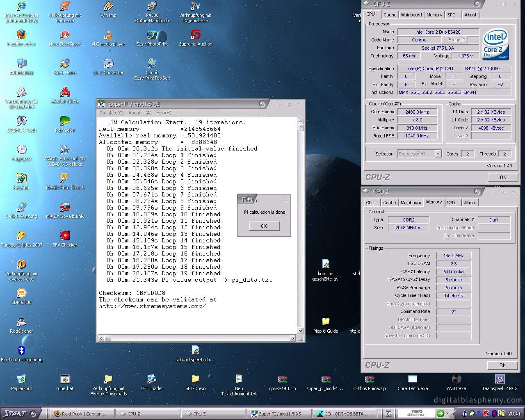Click the taskbar clock showing 20:41
This screenshot has width=525, height=420.
click(514, 413)
